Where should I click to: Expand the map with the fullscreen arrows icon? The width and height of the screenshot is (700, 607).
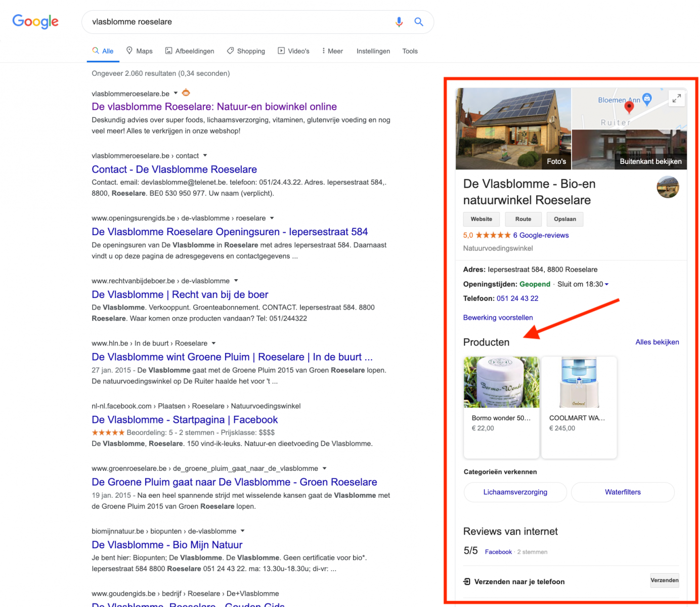coord(677,99)
